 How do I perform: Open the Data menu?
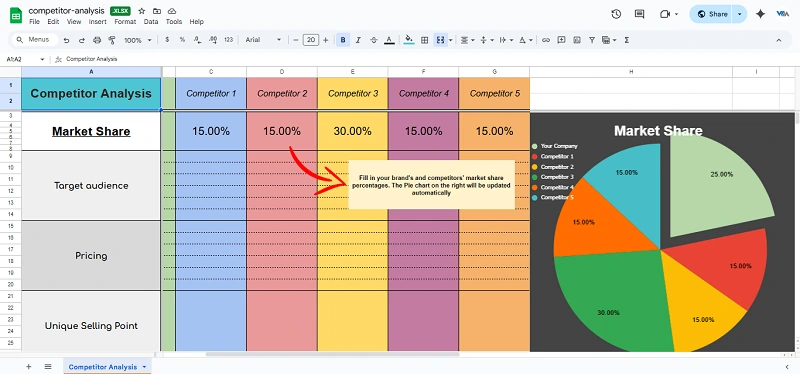point(151,22)
